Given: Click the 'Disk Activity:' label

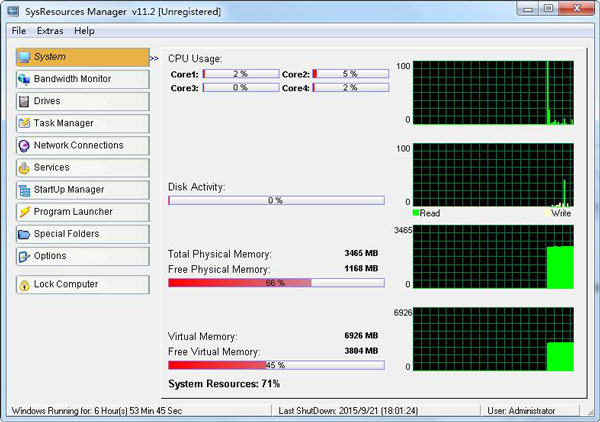Looking at the screenshot, I should point(197,187).
